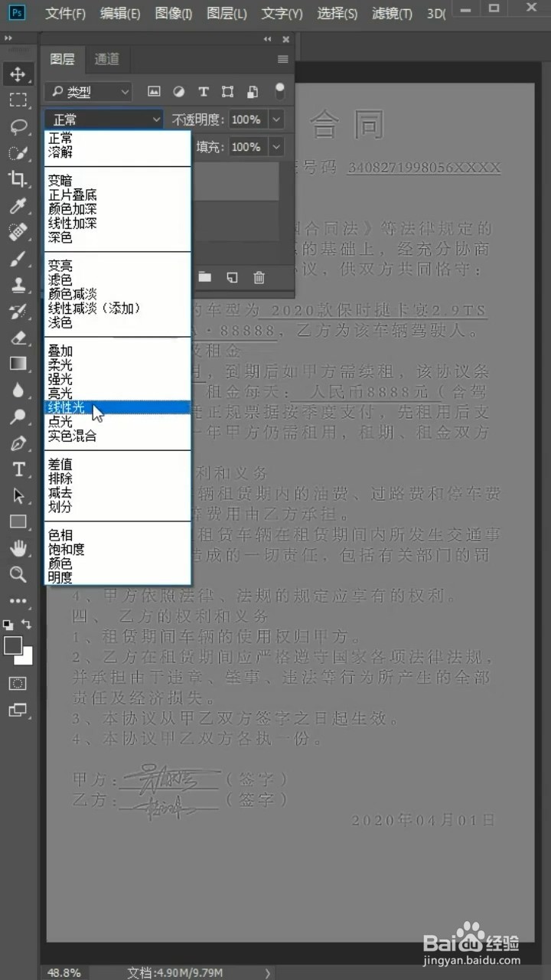Collapse the 正常 blend mode dropdown
551x980 pixels.
tap(104, 119)
